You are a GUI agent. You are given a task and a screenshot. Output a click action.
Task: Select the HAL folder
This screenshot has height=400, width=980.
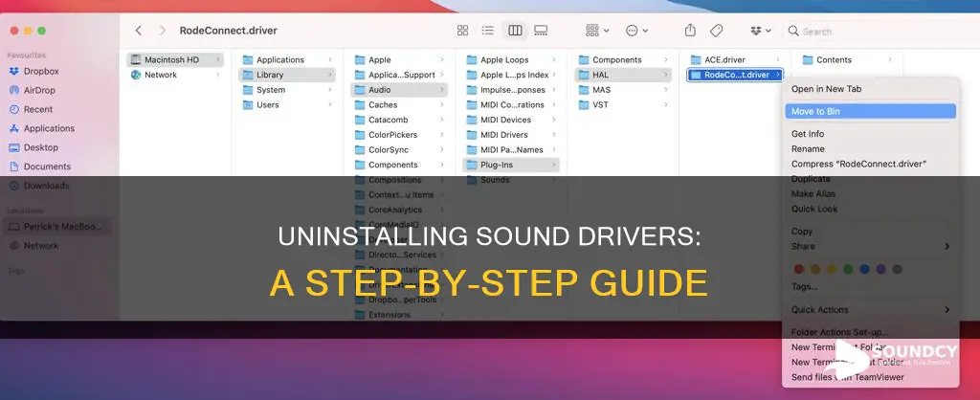(x=622, y=75)
